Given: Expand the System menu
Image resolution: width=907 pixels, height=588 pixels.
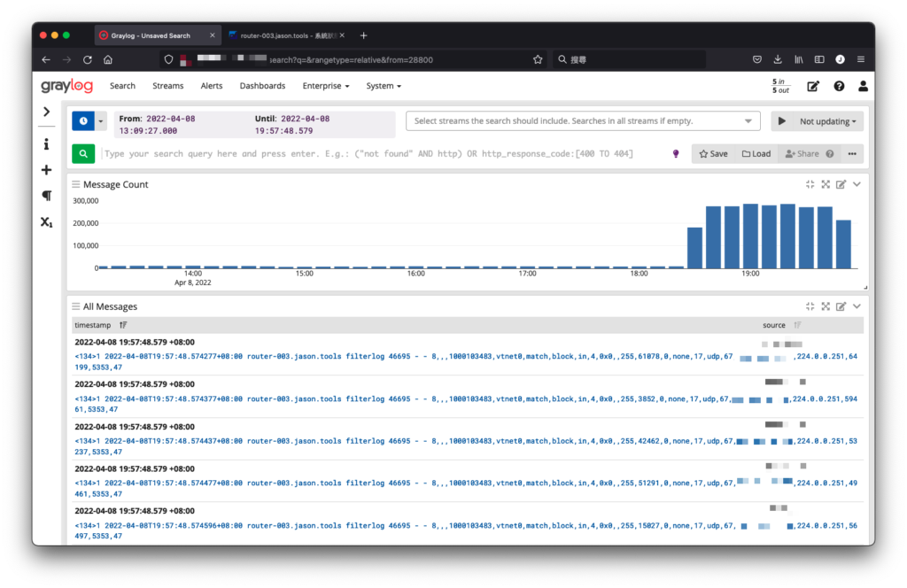Looking at the screenshot, I should tap(384, 86).
